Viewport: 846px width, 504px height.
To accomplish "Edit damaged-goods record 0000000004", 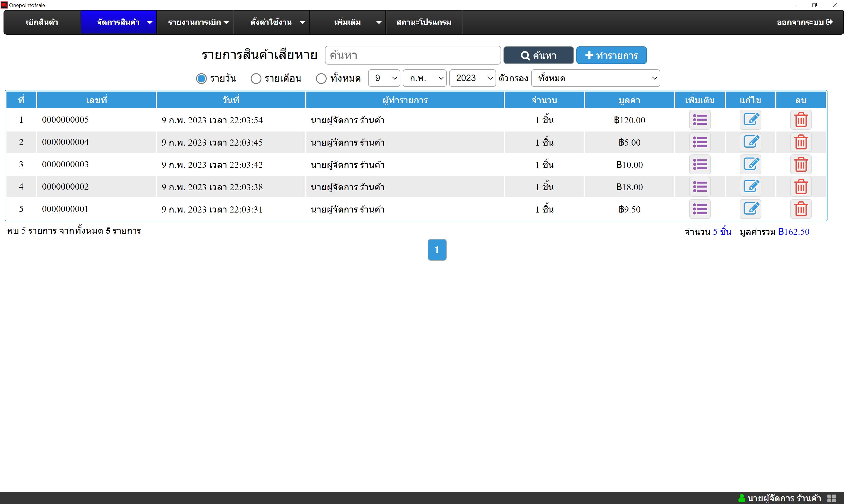I will click(750, 142).
